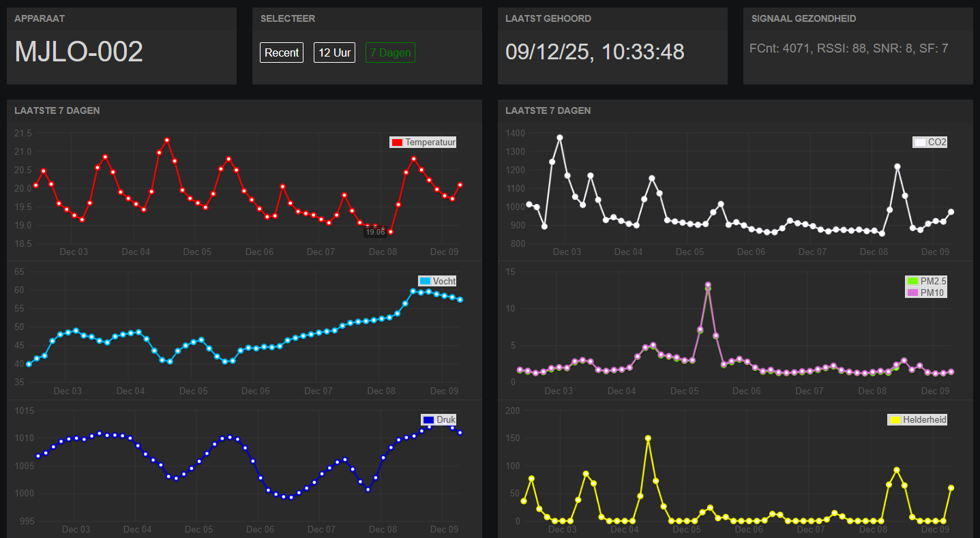Click the signal health FCnt RSSI text

(x=848, y=48)
